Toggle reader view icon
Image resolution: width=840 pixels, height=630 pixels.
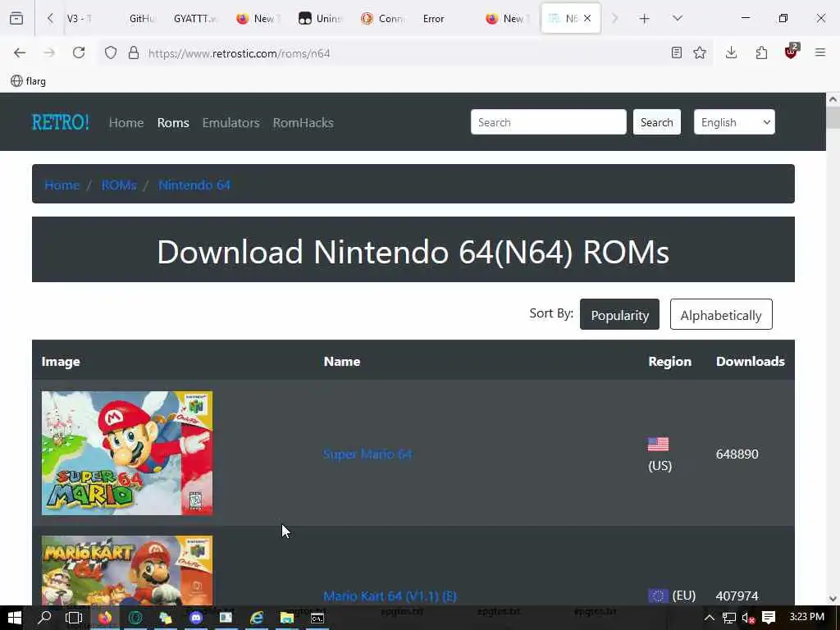pyautogui.click(x=677, y=52)
